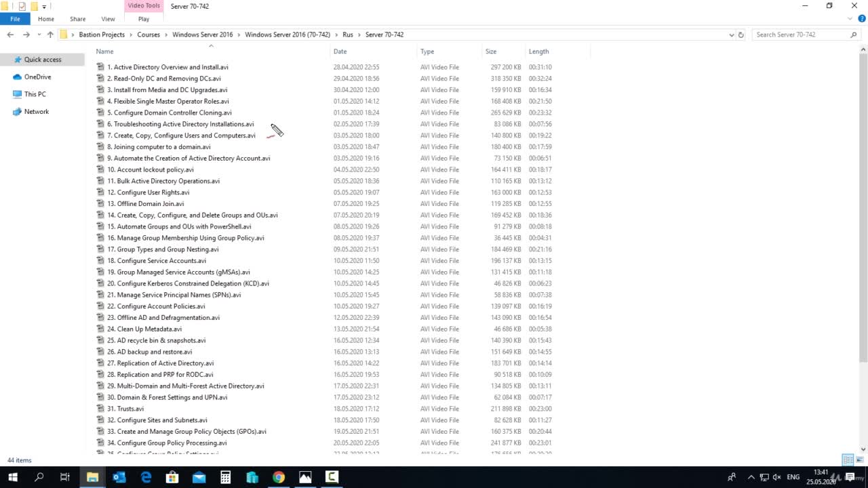Select file 1. Active Directory Overview and Install.avi
This screenshot has width=868, height=488.
[x=167, y=67]
